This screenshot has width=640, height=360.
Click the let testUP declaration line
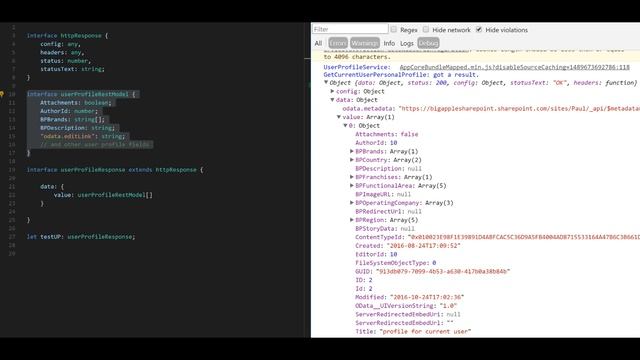click(81, 237)
